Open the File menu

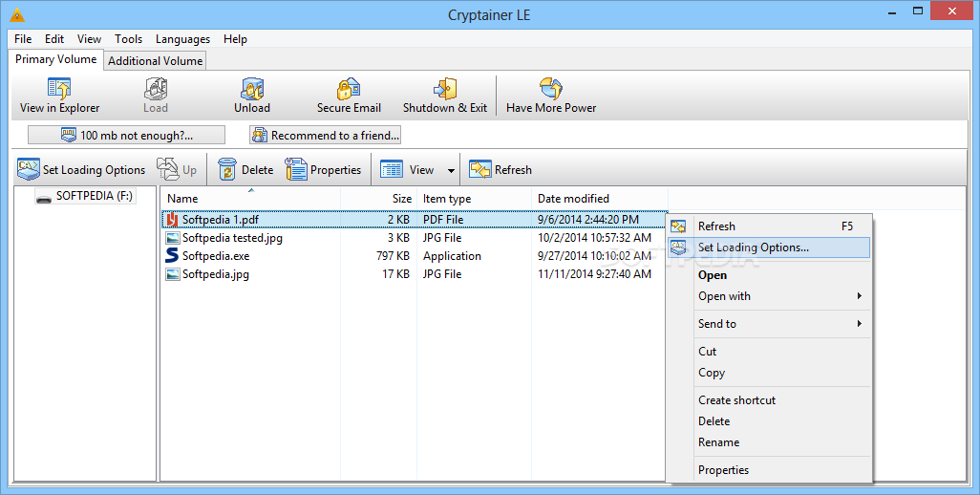tap(23, 39)
